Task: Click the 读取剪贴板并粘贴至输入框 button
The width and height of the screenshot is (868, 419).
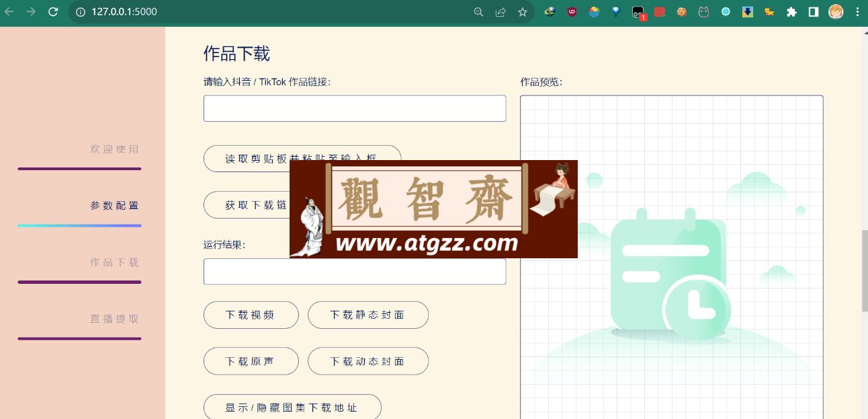Action: (302, 159)
